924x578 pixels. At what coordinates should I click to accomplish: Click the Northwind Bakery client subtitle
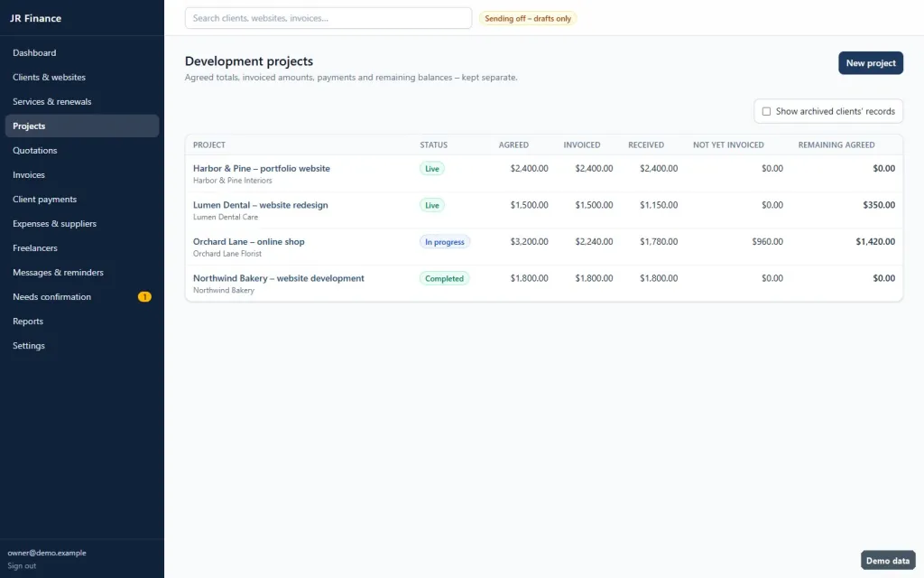click(x=224, y=290)
